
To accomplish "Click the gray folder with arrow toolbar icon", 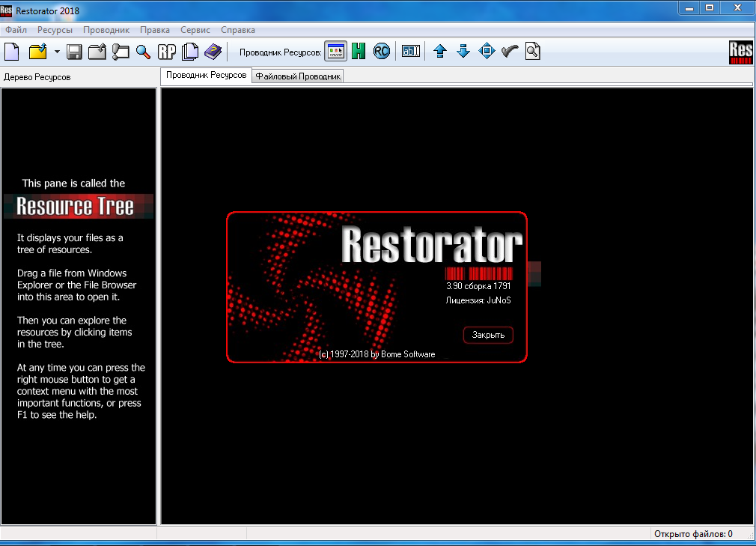I will [x=97, y=51].
